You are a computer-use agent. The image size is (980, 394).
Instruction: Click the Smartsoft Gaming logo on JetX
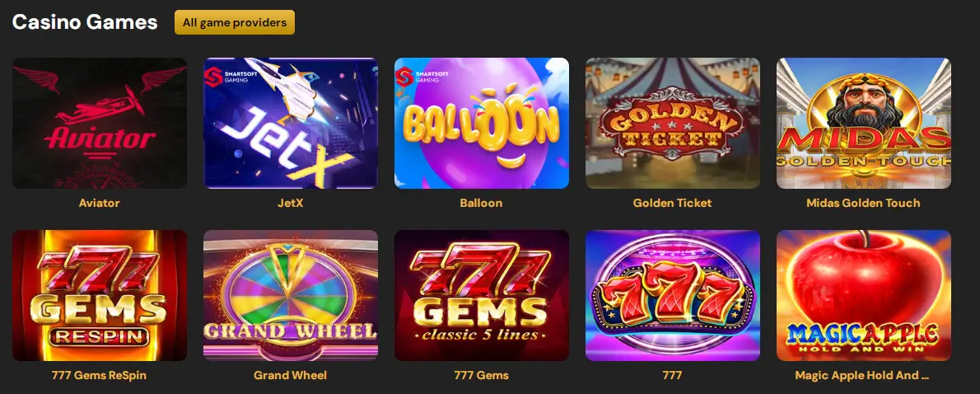[227, 76]
